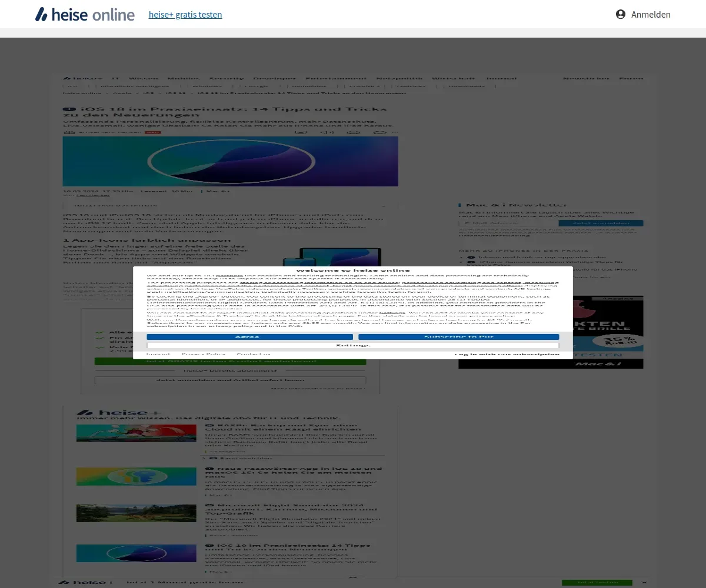Open the RASPI backup teaser thumbnail
This screenshot has width=706, height=588.
[x=136, y=433]
